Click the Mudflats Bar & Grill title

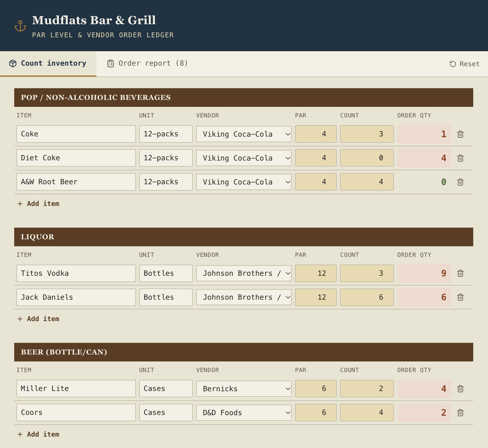click(x=94, y=20)
